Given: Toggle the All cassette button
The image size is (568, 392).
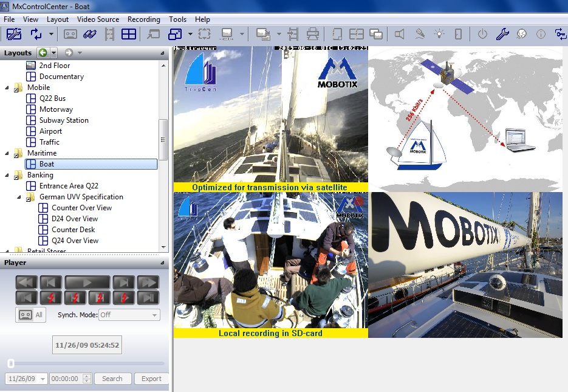Looking at the screenshot, I should [30, 315].
